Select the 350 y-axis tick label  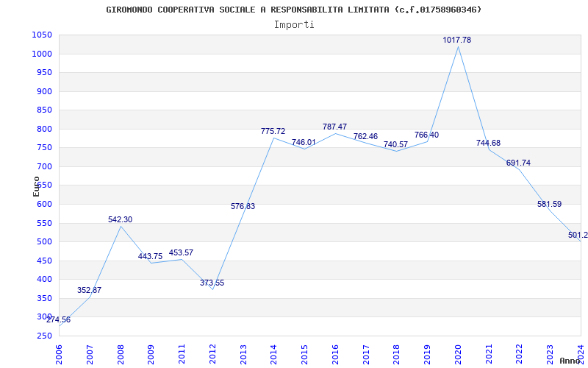[45, 298]
